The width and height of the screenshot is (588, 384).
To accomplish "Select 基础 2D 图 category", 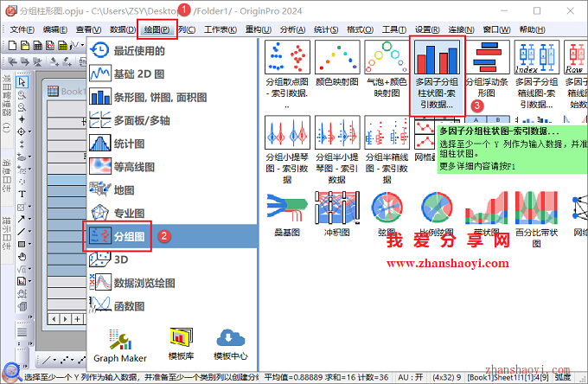I will [x=172, y=74].
